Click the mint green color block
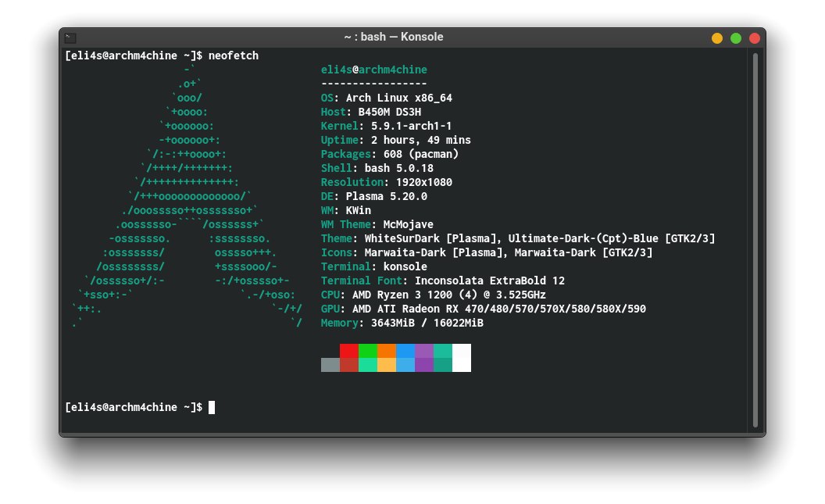Screen dimensions: 825x504 367,365
